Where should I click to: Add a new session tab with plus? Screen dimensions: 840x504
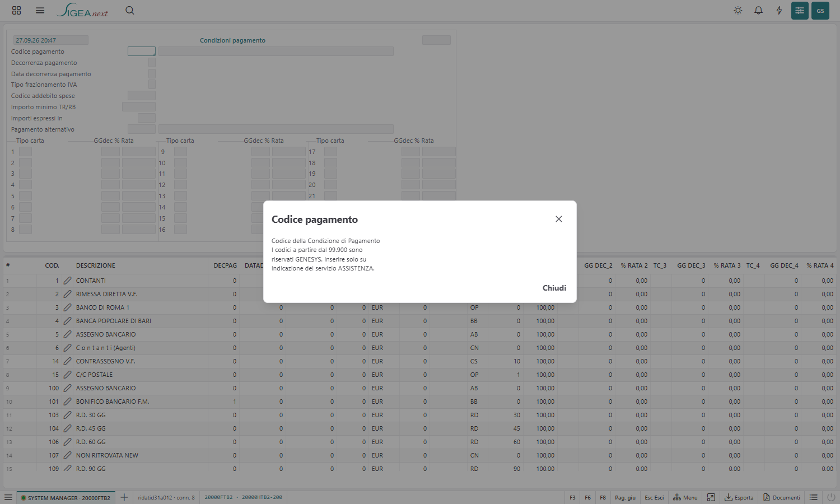pos(124,497)
